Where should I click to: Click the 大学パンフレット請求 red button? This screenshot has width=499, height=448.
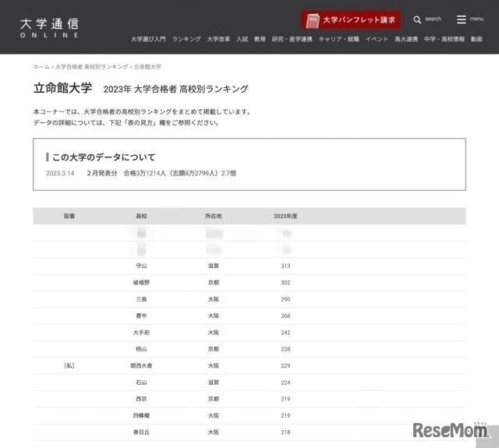(351, 20)
